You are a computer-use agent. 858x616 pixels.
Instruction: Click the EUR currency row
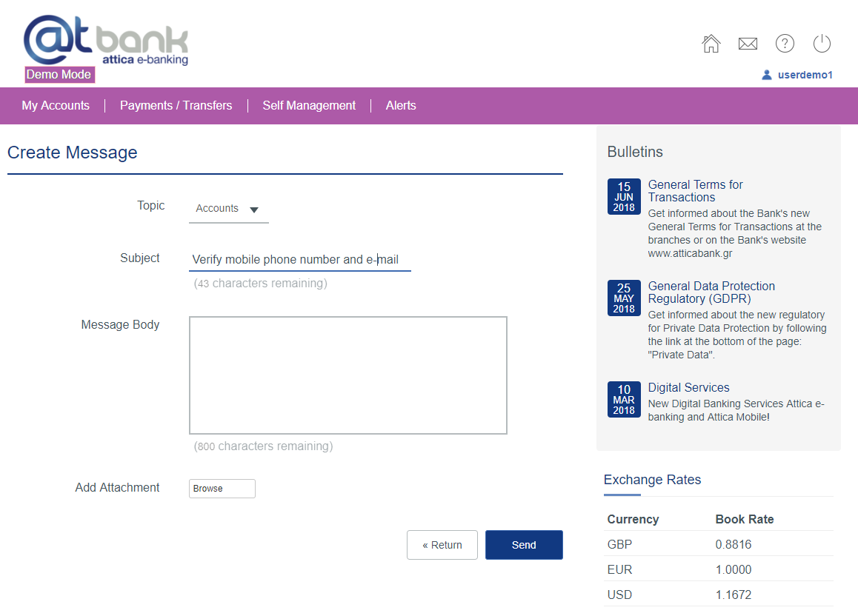pyautogui.click(x=719, y=569)
